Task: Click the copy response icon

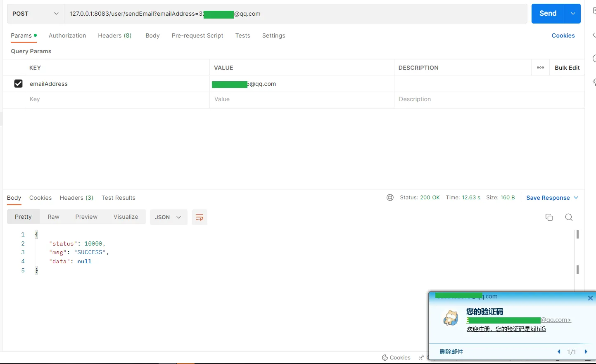Action: 549,217
